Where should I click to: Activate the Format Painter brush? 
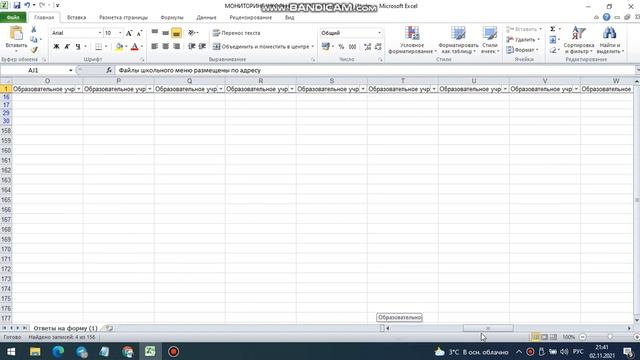[x=34, y=49]
